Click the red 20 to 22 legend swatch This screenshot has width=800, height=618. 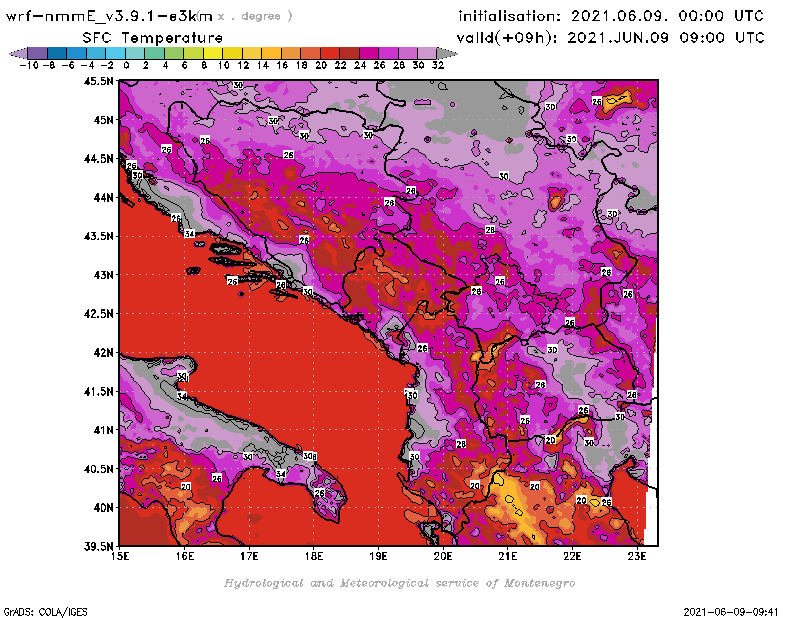point(330,53)
